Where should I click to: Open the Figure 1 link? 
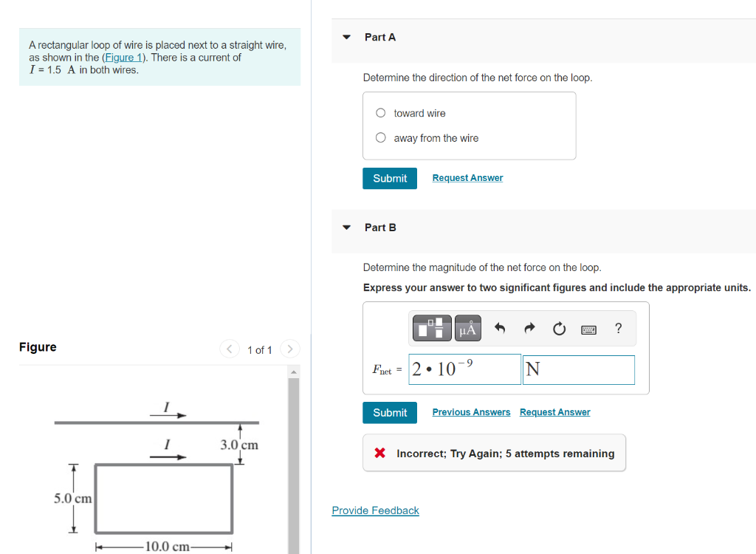pos(123,57)
